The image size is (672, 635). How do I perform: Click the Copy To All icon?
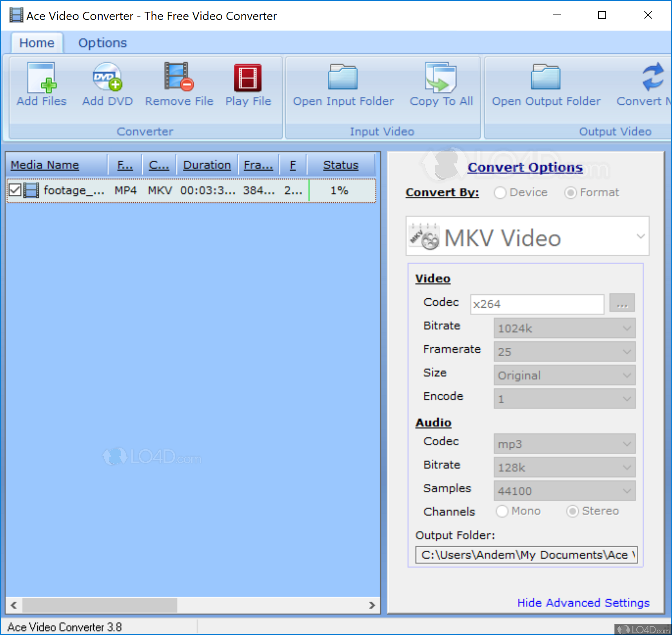(441, 77)
